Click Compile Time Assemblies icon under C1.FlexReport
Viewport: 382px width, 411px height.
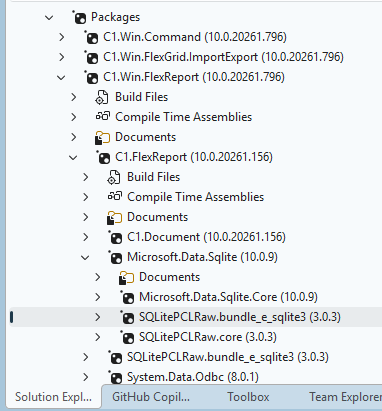[x=114, y=196]
